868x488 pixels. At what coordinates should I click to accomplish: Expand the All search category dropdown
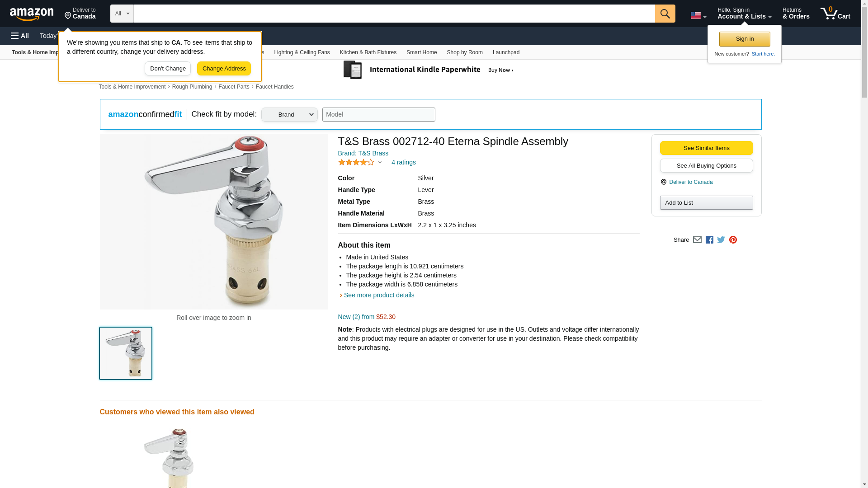(x=122, y=14)
